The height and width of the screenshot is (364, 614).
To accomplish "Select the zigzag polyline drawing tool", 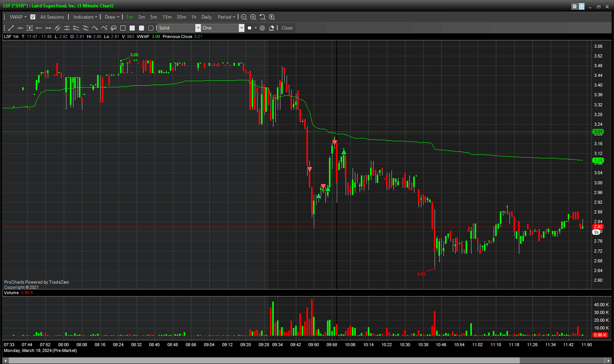I will pos(95,28).
